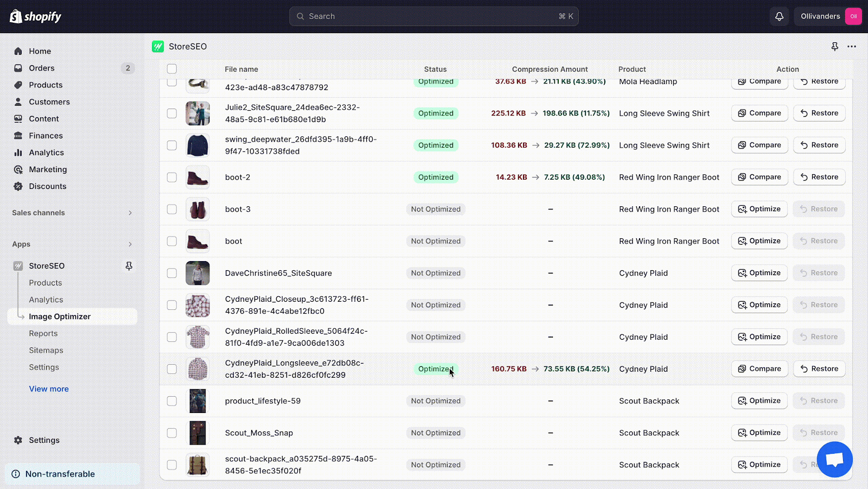
Task: Open the Scout_Moss_Snap image thumbnail
Action: coord(197,433)
